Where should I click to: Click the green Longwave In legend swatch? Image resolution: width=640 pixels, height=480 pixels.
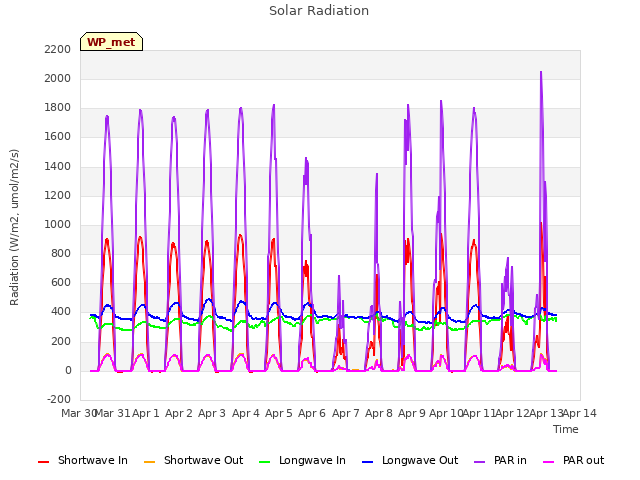[x=265, y=462]
